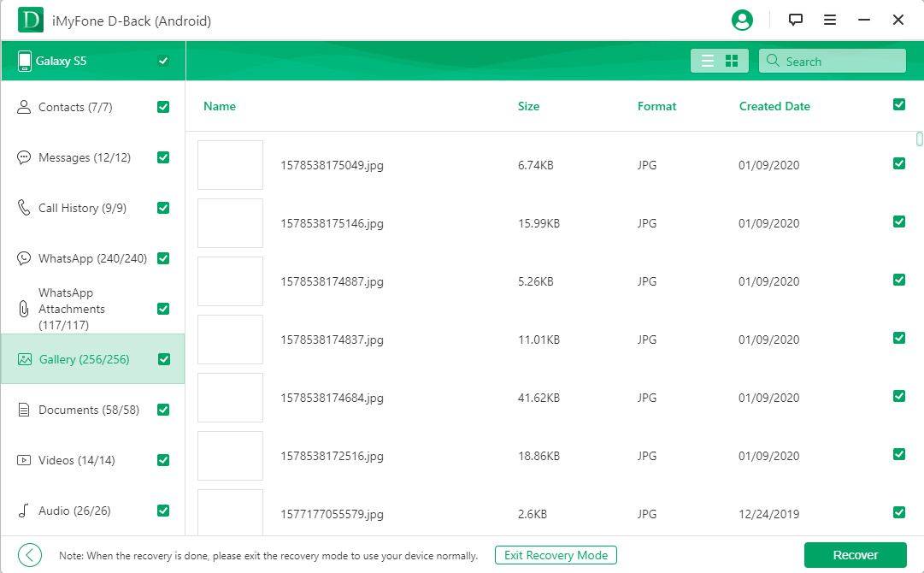924x573 pixels.
Task: Click the Galaxy S5 phone icon
Action: pyautogui.click(x=24, y=61)
